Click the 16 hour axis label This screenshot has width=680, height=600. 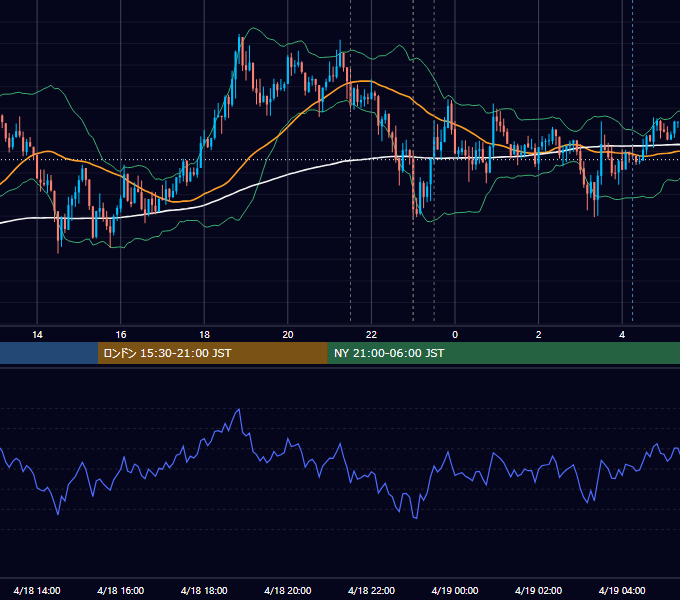[121, 335]
